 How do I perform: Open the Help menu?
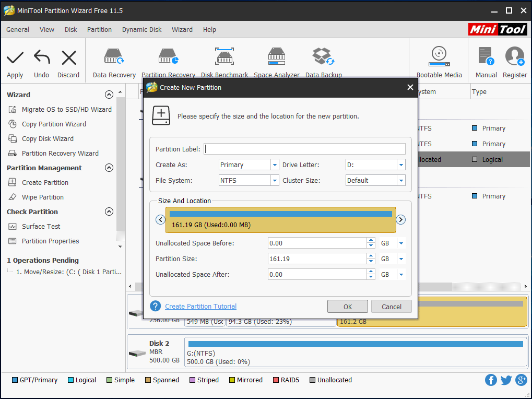(210, 30)
